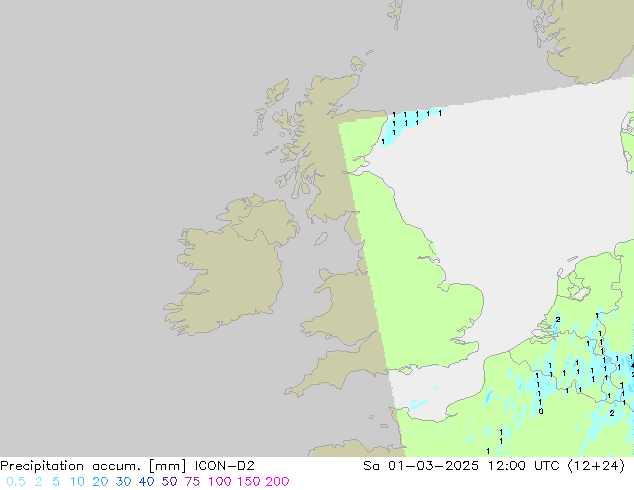Click the 'Precipitation accum. [mm] ICON-D2' title text
The width and height of the screenshot is (634, 490).
tap(127, 466)
